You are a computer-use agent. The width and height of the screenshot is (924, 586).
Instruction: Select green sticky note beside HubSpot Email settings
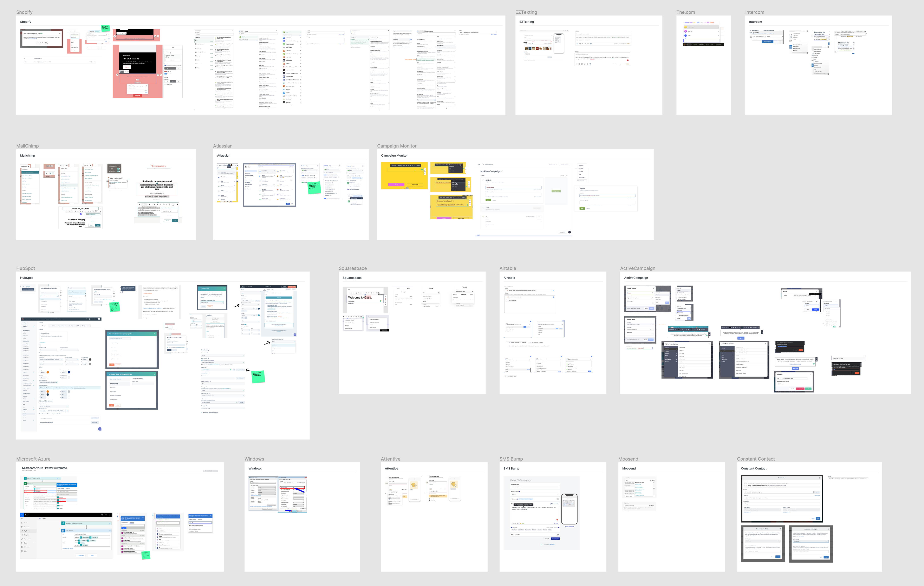[258, 377]
